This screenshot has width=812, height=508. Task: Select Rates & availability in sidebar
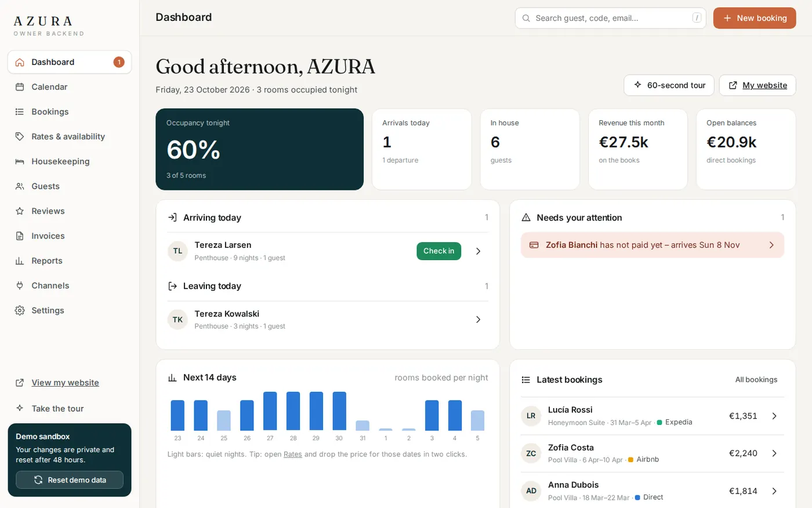click(70, 136)
